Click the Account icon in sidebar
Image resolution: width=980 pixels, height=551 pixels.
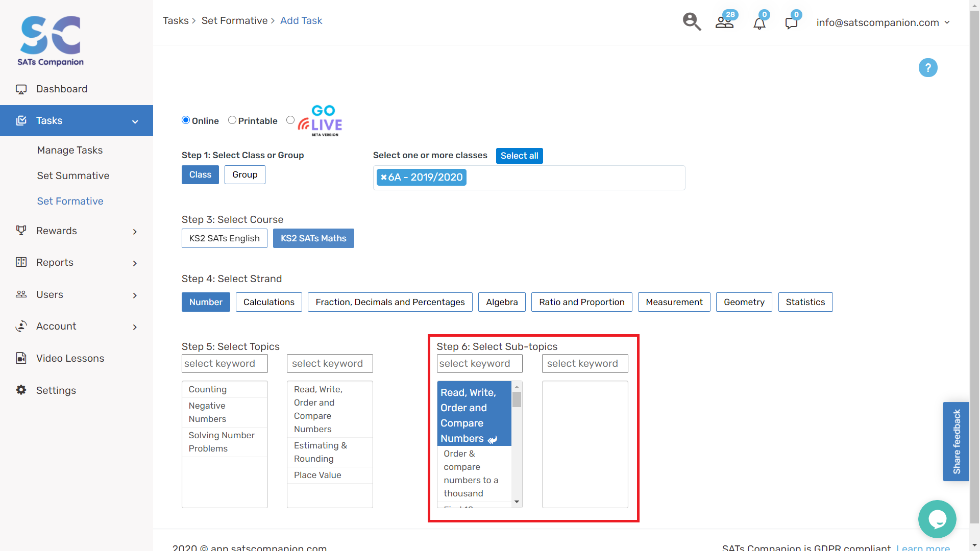(21, 326)
